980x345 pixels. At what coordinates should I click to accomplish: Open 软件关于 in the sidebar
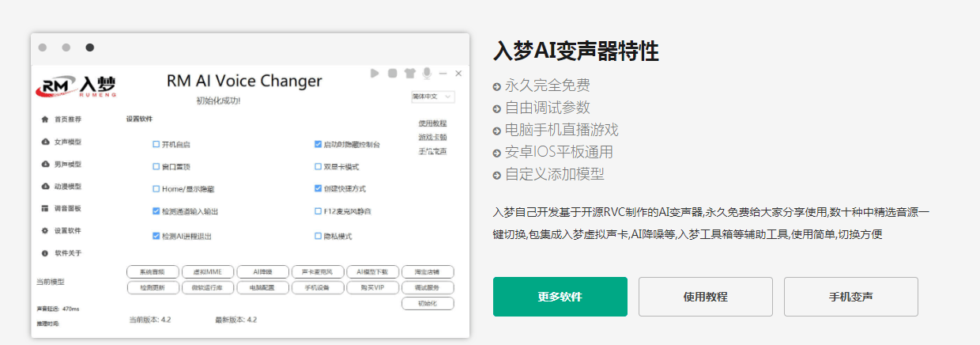coord(68,252)
